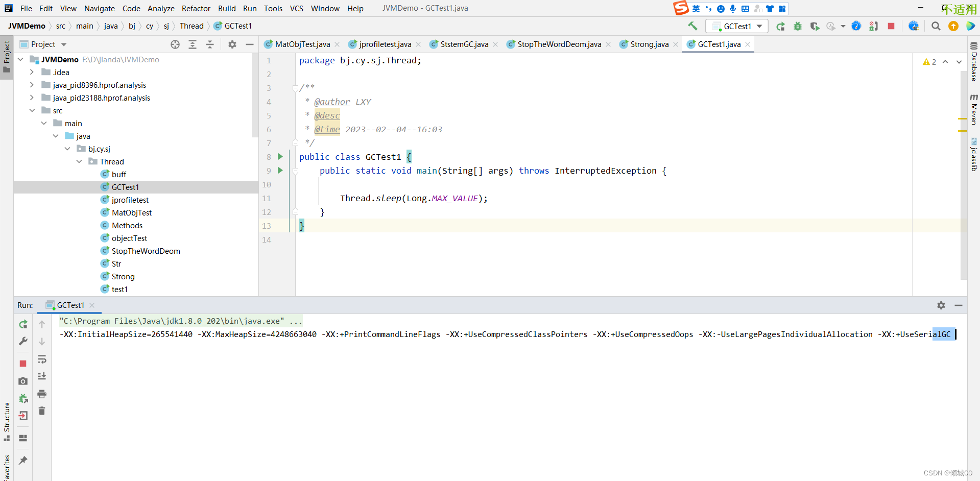This screenshot has height=481, width=980.
Task: Open Project panel settings gear
Action: point(232,44)
